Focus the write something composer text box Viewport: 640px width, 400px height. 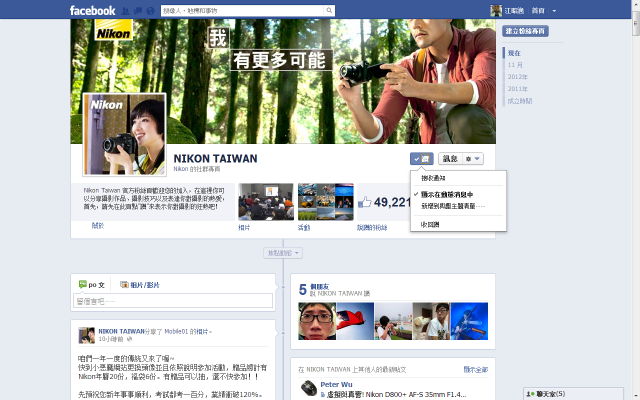click(x=173, y=301)
